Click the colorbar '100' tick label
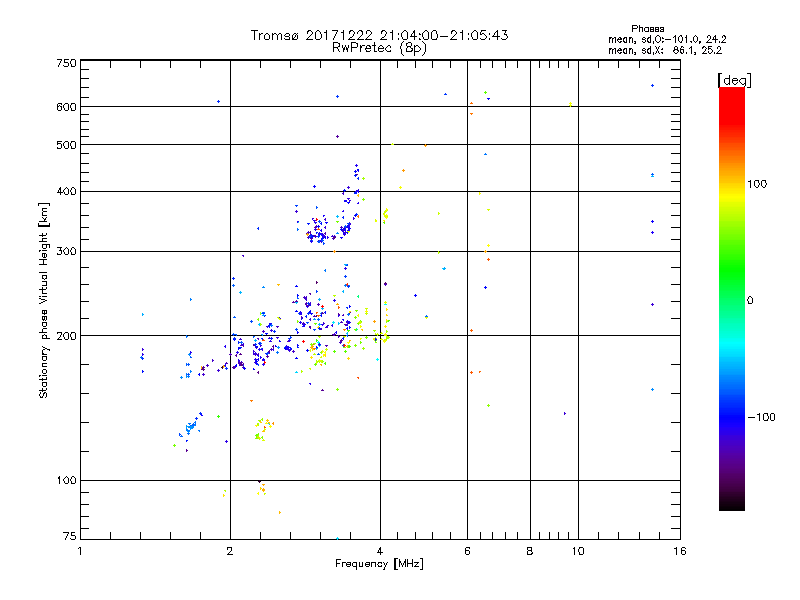 [757, 184]
